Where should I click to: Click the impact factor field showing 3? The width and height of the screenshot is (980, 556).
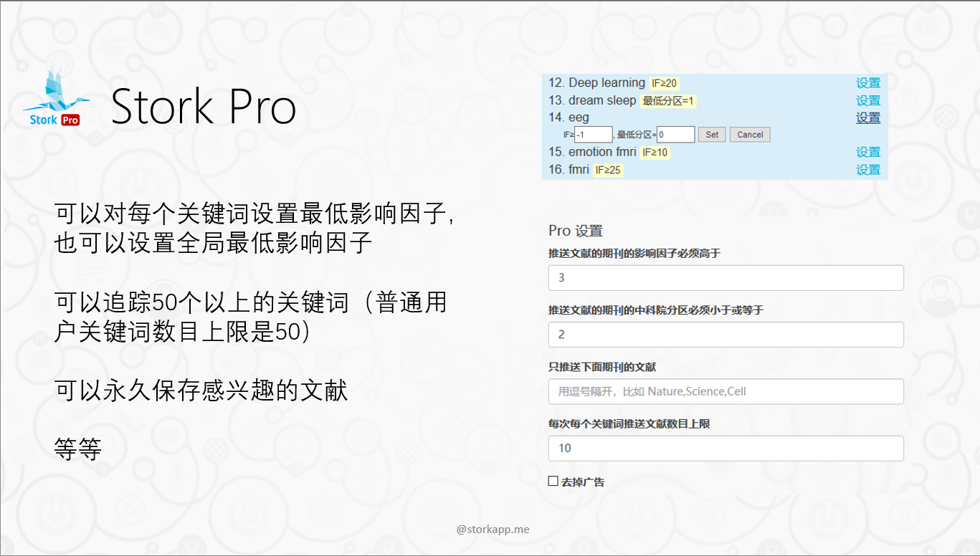click(726, 278)
